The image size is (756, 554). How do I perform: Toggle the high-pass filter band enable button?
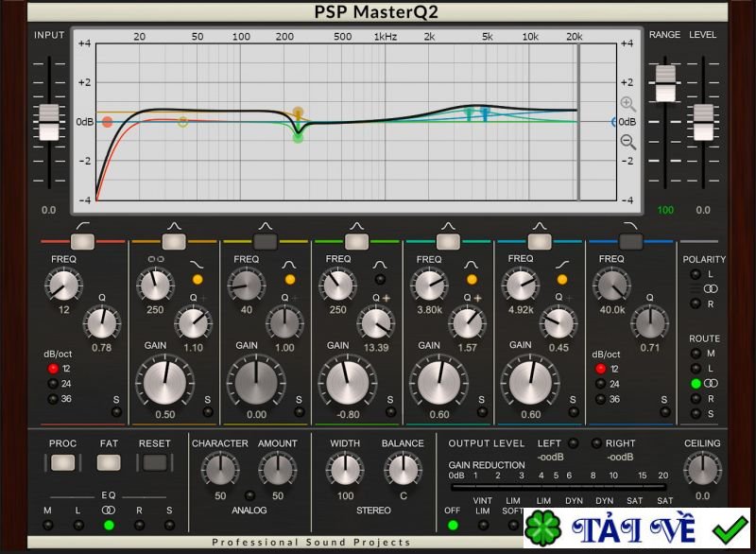pos(83,241)
